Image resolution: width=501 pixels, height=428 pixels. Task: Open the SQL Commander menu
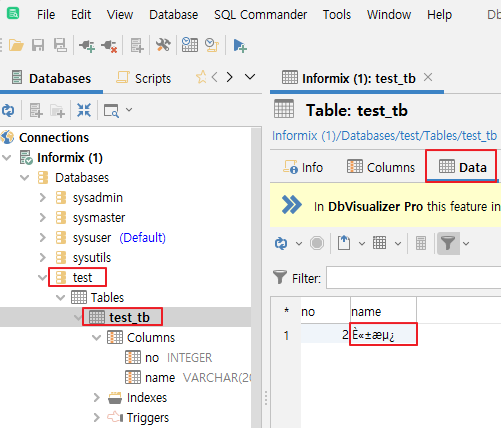(260, 15)
